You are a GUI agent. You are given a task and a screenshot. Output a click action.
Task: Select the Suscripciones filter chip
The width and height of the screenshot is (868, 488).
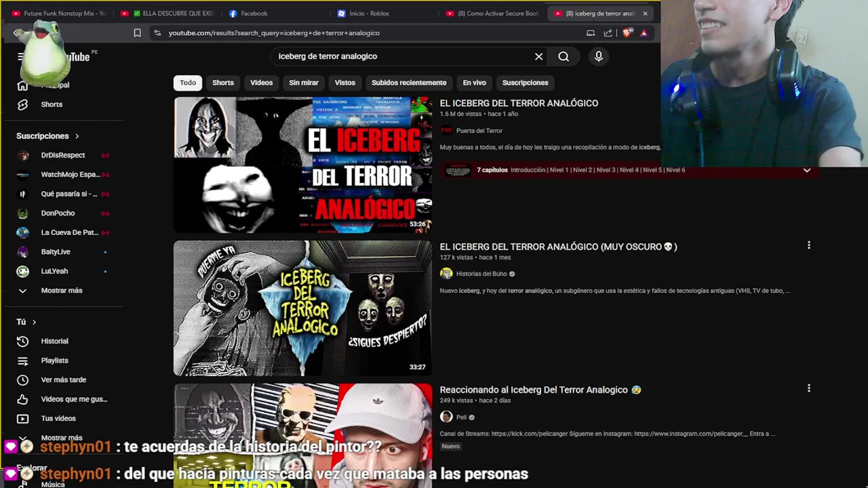526,83
